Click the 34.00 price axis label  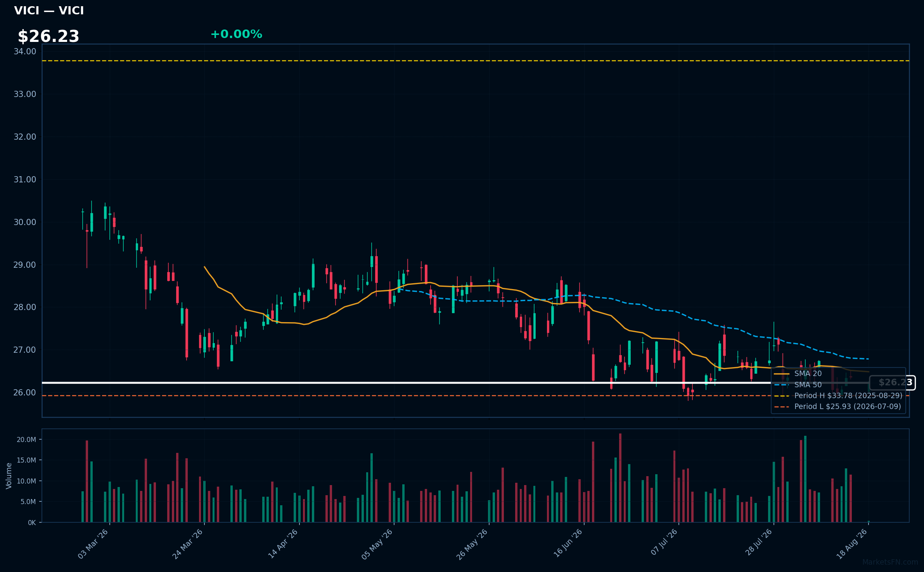tap(25, 52)
